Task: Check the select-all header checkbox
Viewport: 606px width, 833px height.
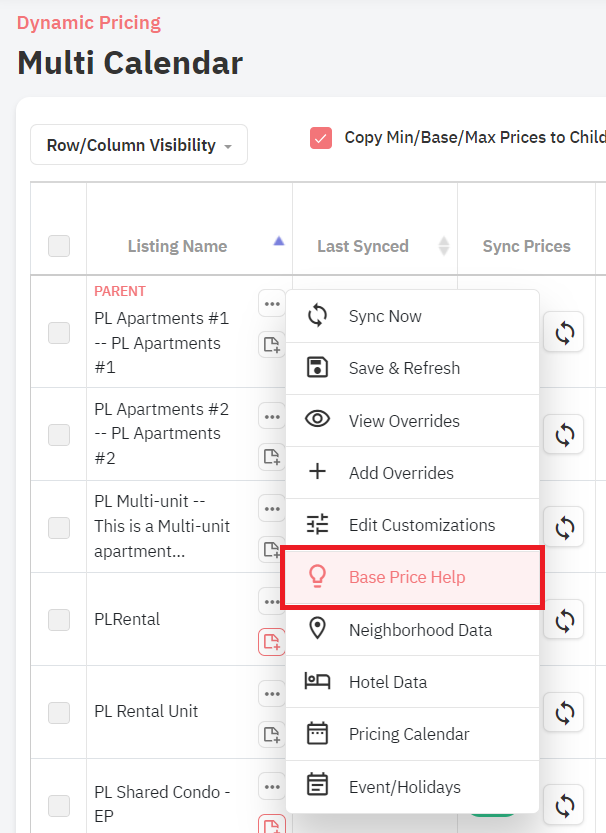Action: 59,246
